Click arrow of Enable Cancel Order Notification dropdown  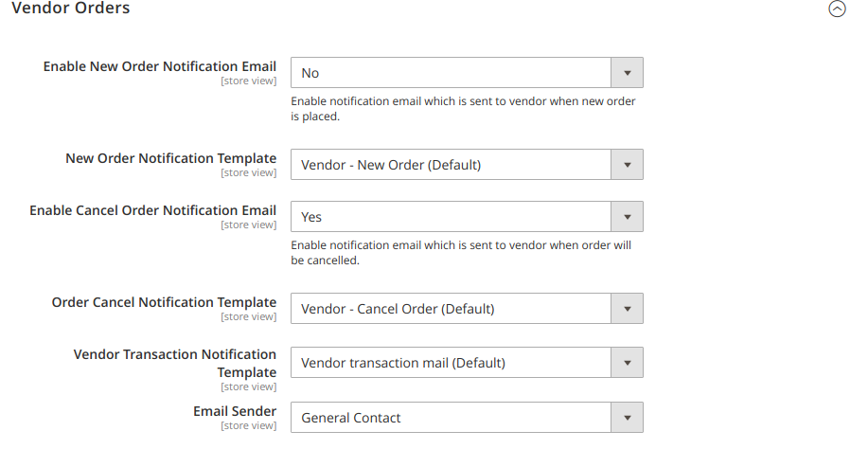[626, 217]
